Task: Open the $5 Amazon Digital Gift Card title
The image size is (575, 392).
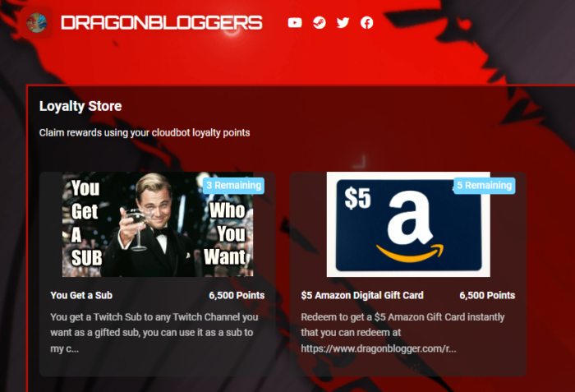Action: 362,295
